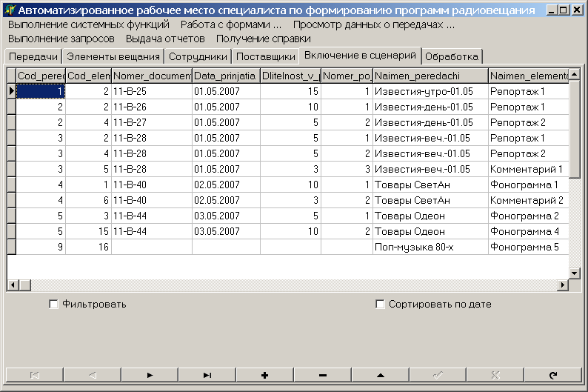The image size is (588, 392).
Task: Select the Товары Одеон cell in Фонограмма 4 row
Action: [430, 231]
